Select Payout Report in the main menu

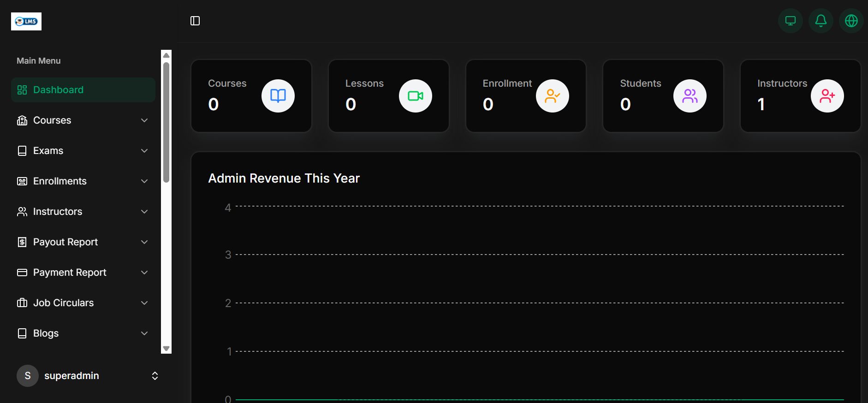(83, 242)
